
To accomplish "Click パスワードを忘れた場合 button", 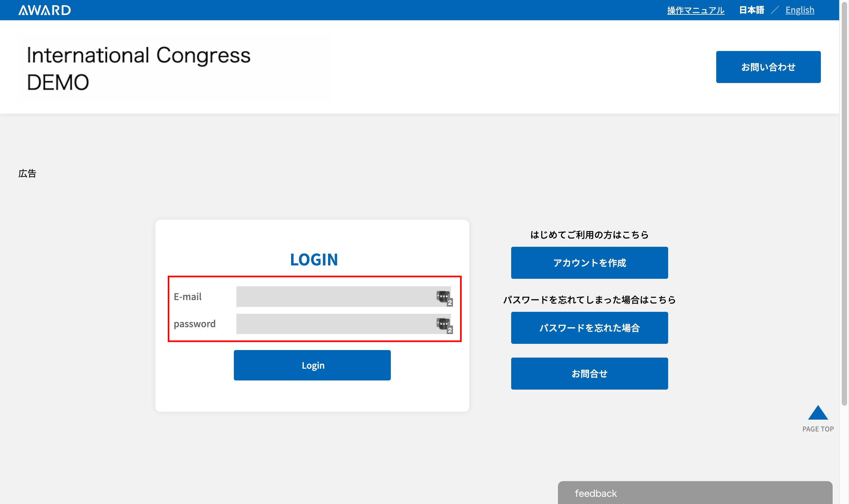I will pyautogui.click(x=589, y=328).
